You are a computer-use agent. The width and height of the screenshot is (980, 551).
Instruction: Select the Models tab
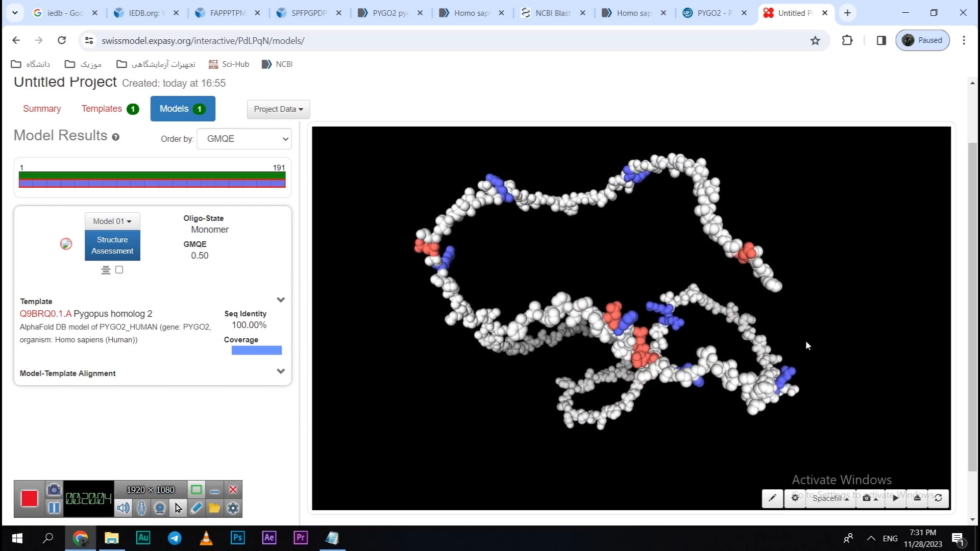point(183,109)
